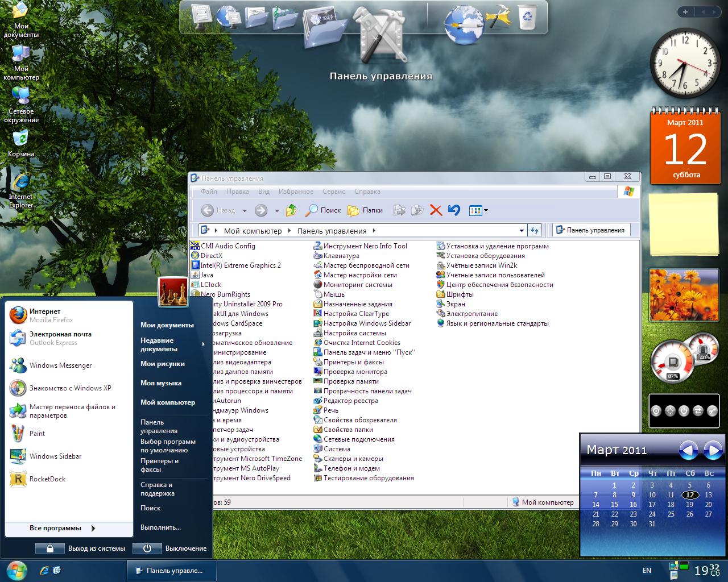Click the Windows Start orb
This screenshot has width=728, height=582.
pyautogui.click(x=16, y=569)
